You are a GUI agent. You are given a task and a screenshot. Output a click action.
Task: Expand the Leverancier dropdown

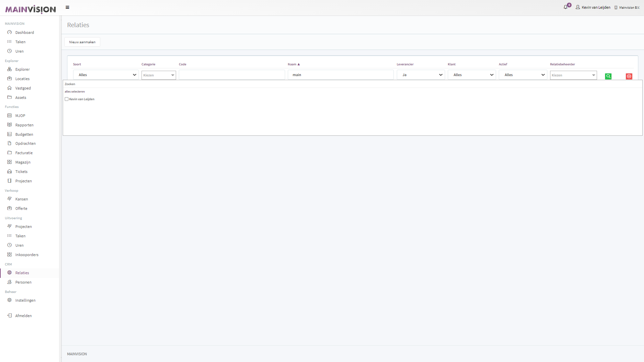coord(421,75)
